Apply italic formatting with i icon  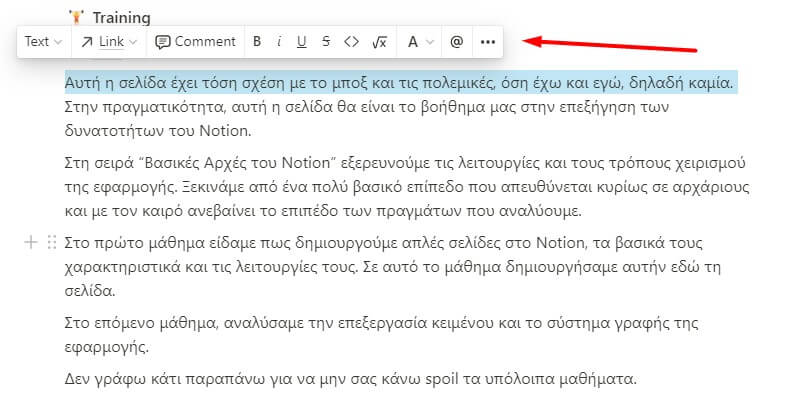coord(279,42)
